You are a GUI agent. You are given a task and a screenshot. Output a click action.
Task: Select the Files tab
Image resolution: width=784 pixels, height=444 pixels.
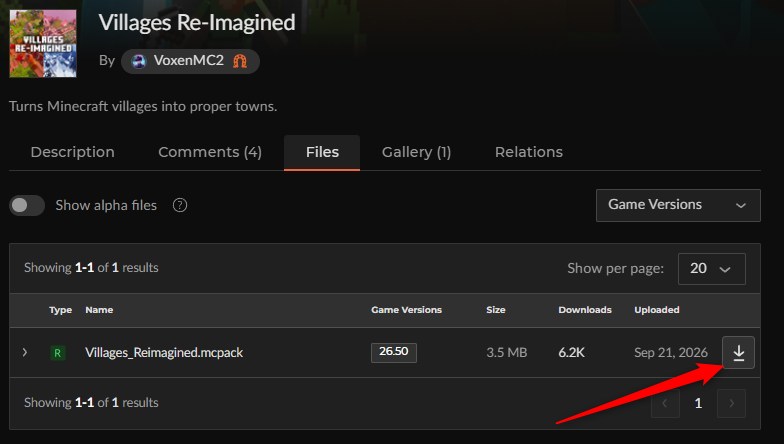[x=322, y=152]
